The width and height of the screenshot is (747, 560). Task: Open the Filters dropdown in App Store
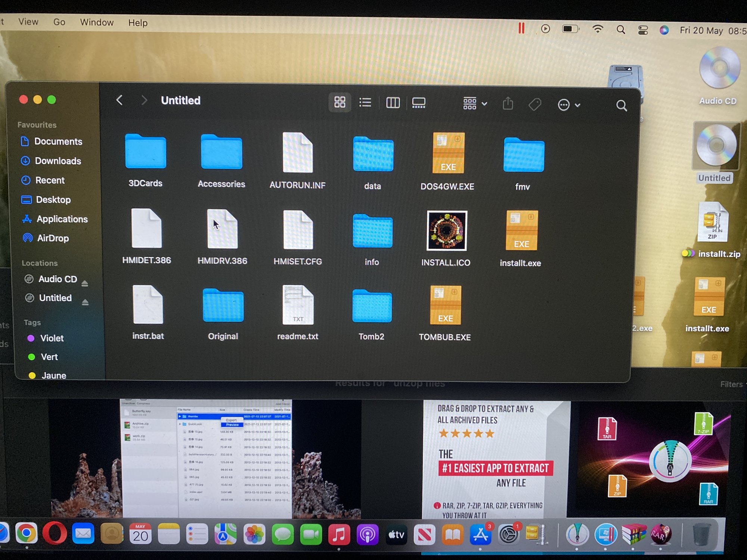pos(732,384)
